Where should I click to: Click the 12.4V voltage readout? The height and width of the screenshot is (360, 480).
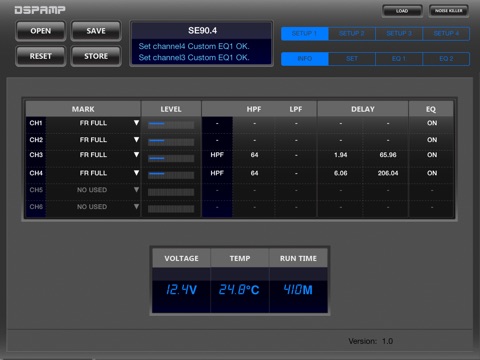point(181,290)
